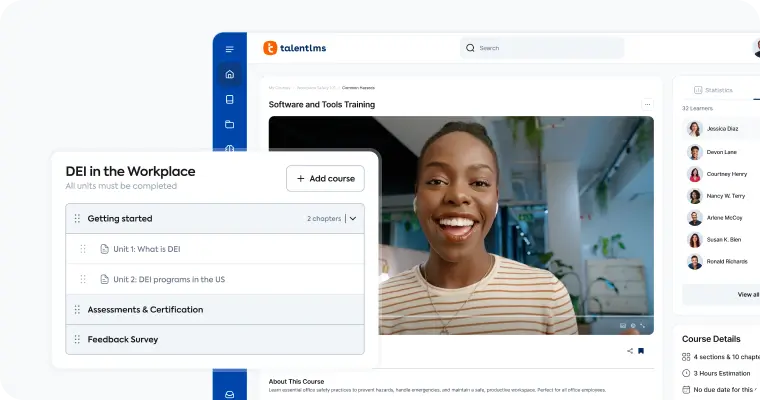Viewport: 760px width, 400px height.
Task: Bookmark the Software and Tools Training course
Action: (641, 351)
